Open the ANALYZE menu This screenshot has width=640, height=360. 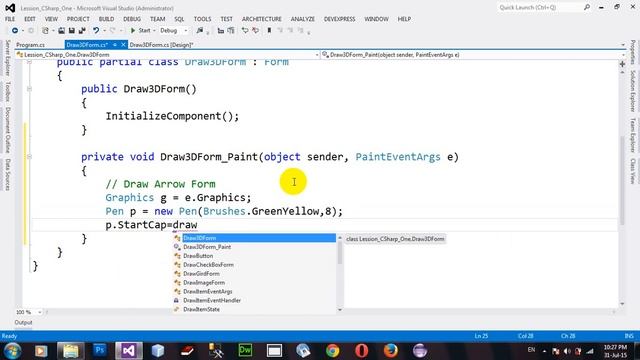pyautogui.click(x=302, y=19)
